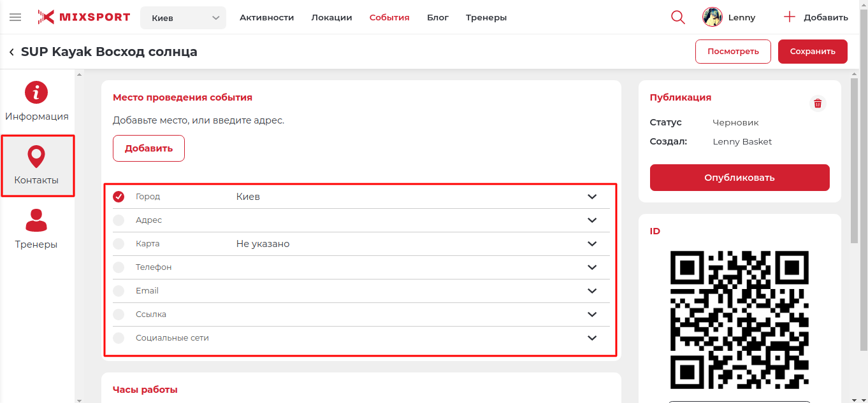Click the Сохранить button
The width and height of the screenshot is (868, 403).
click(x=812, y=52)
